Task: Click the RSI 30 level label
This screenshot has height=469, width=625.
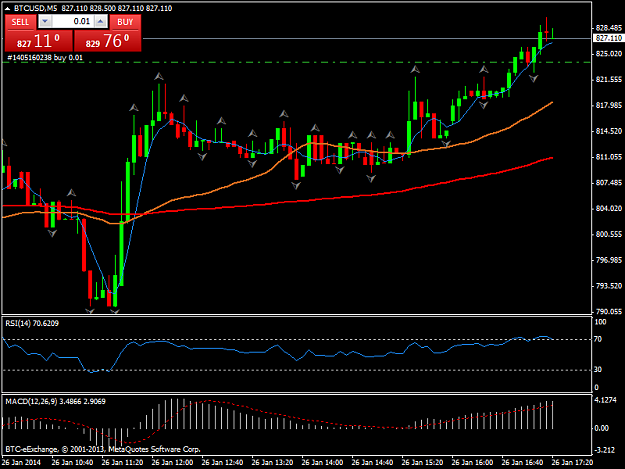Action: [597, 369]
